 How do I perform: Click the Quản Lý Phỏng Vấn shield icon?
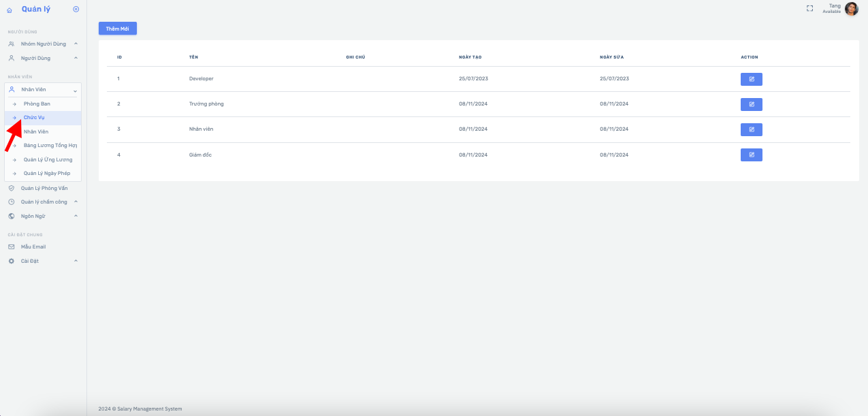(x=12, y=188)
